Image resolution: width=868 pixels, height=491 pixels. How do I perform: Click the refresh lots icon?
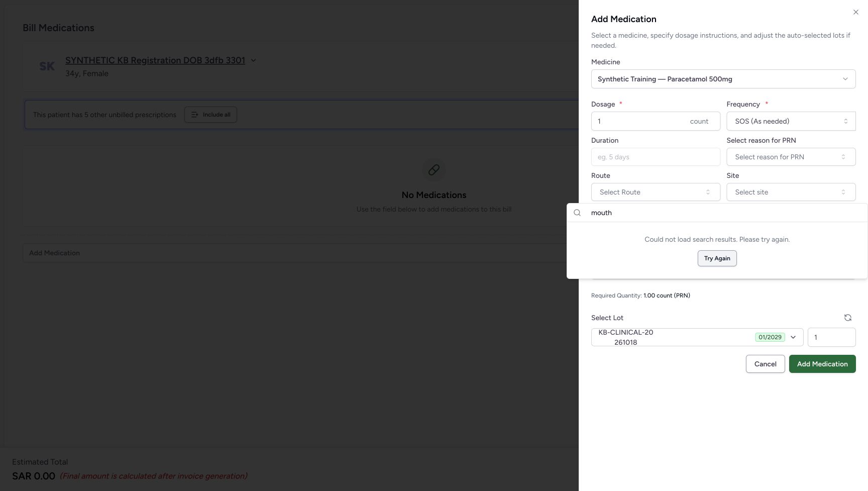[x=847, y=318]
